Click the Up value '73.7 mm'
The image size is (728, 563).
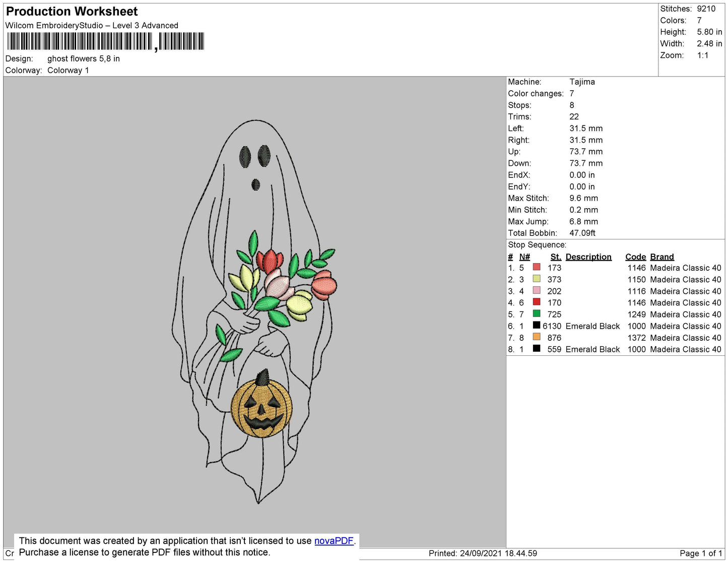click(586, 151)
